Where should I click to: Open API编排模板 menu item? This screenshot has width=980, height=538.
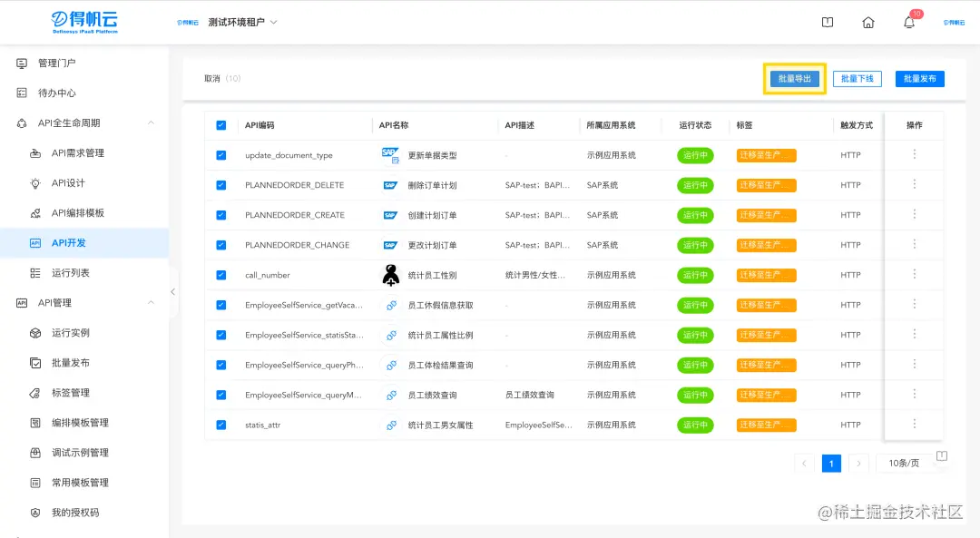pyautogui.click(x=77, y=213)
